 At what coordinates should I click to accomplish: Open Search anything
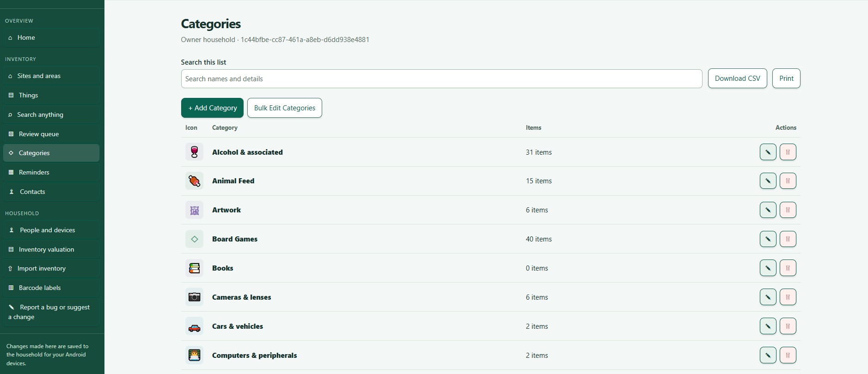click(x=51, y=115)
